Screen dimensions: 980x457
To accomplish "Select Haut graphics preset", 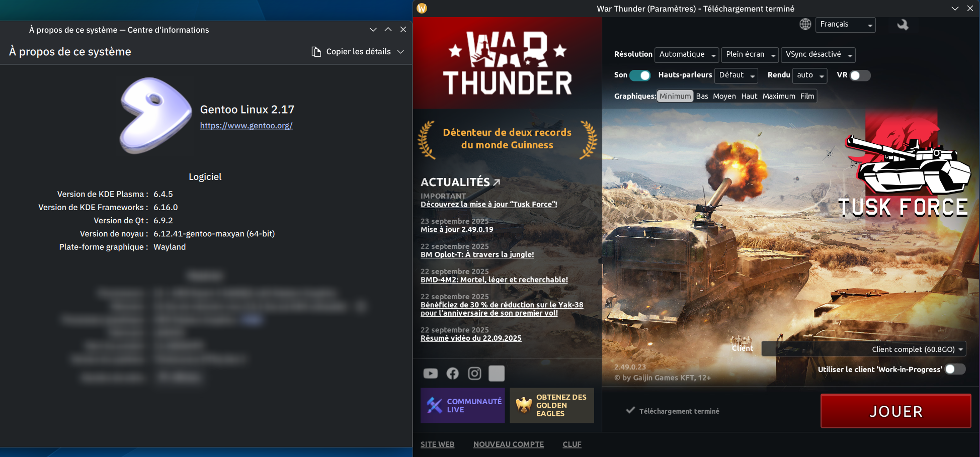I will coord(749,96).
